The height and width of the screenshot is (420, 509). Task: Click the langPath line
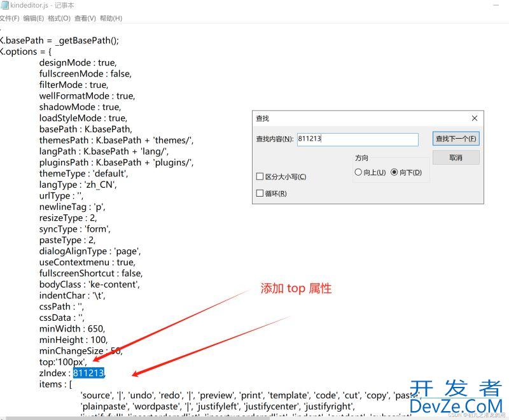tap(104, 151)
